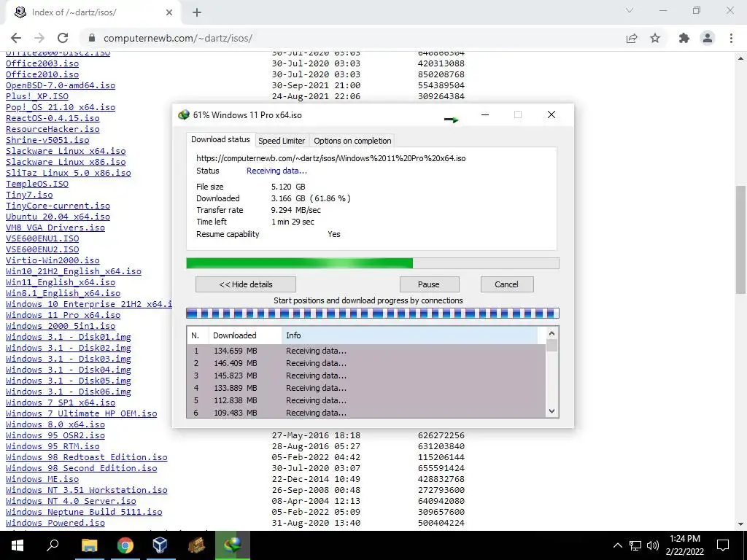Open the Ubuntu_20.04_x64.iso link
Image resolution: width=747 pixels, height=560 pixels.
[x=58, y=217]
